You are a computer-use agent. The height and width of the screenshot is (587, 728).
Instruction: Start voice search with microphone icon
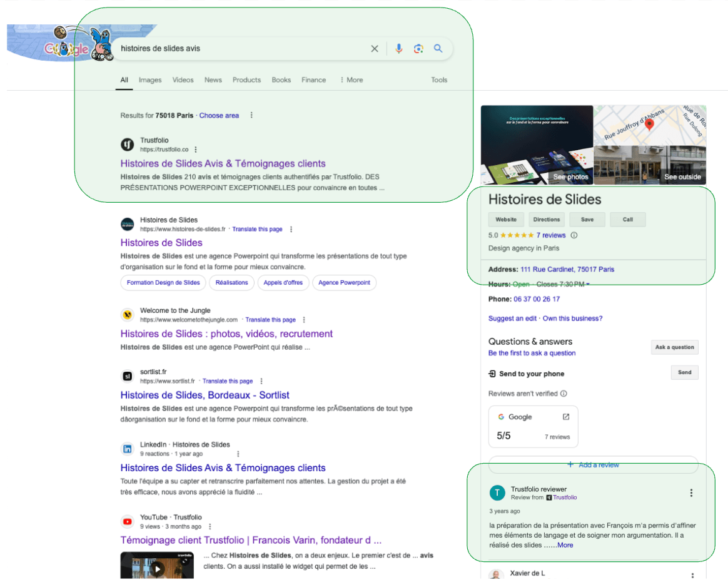pyautogui.click(x=399, y=48)
